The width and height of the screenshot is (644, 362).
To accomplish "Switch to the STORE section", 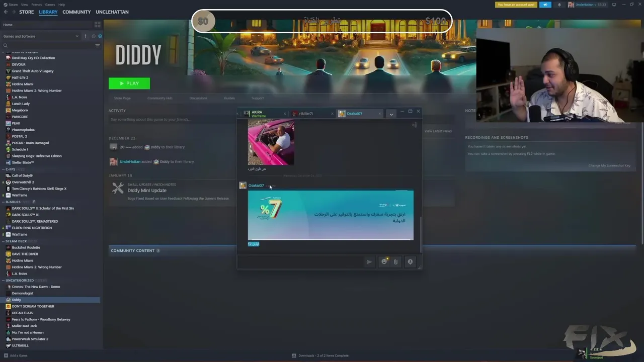I will pos(26,12).
